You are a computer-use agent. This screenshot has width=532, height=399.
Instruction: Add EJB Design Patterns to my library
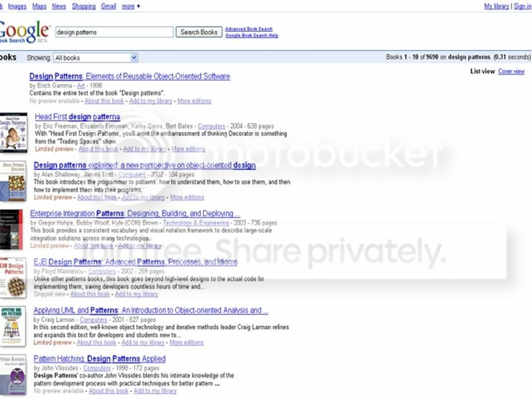[x=137, y=294]
